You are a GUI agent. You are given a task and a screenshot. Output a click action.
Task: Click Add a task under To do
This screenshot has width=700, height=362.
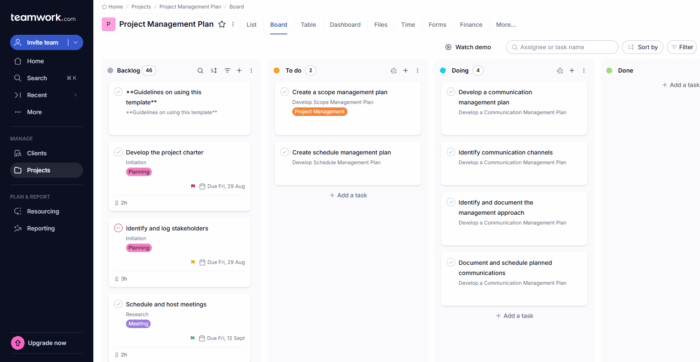tap(348, 195)
